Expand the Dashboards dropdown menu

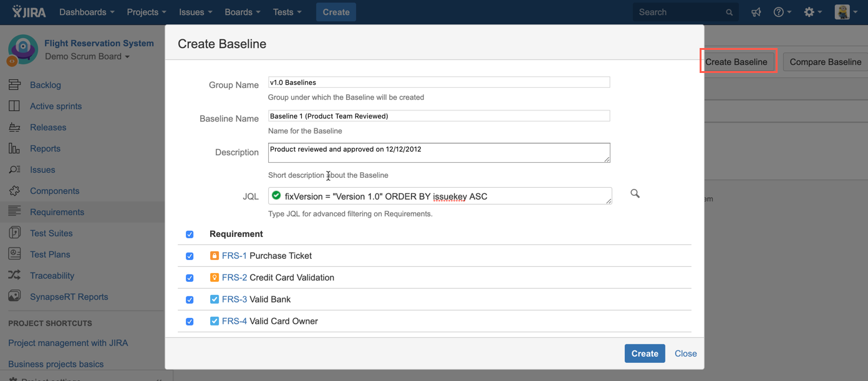(x=87, y=12)
